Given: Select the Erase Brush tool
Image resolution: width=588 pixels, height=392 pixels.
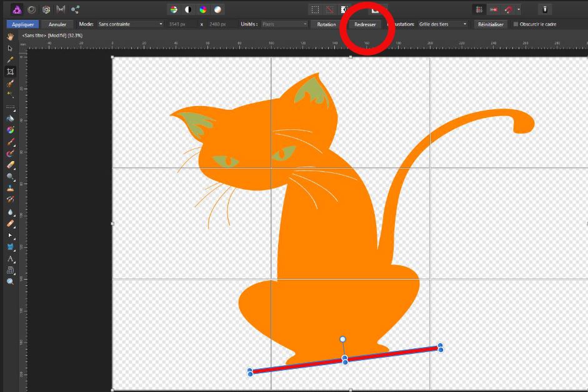Looking at the screenshot, I should coord(10,165).
